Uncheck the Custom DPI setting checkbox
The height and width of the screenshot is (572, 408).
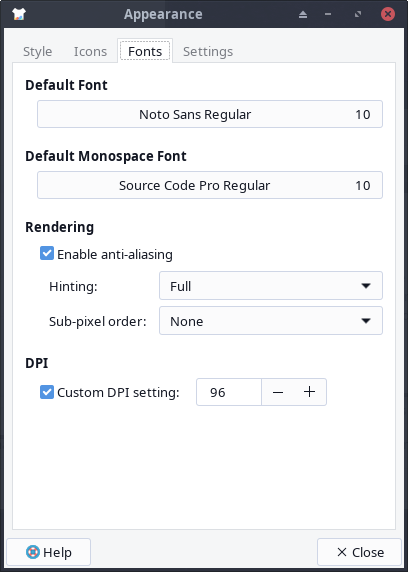click(47, 392)
